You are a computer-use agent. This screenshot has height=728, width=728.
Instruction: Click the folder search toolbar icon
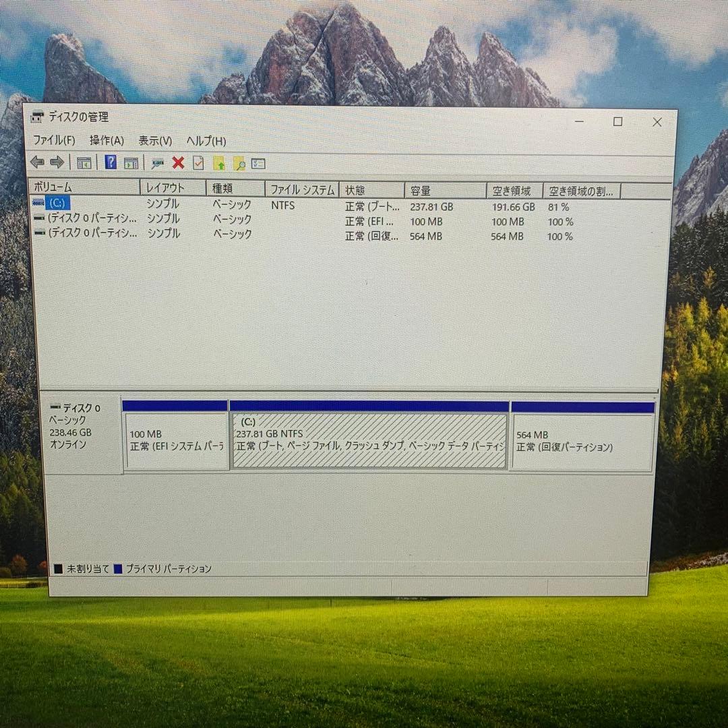point(239,162)
